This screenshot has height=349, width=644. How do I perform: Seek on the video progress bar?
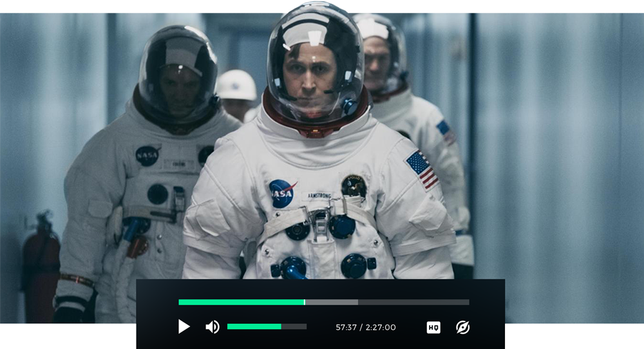tap(324, 302)
